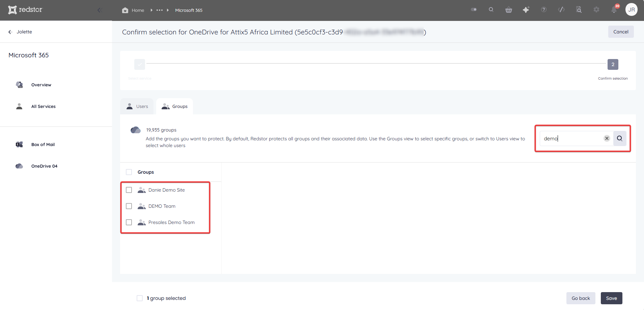The height and width of the screenshot is (310, 644).
Task: Tick the Danie Demo Site checkbox
Action: [129, 190]
